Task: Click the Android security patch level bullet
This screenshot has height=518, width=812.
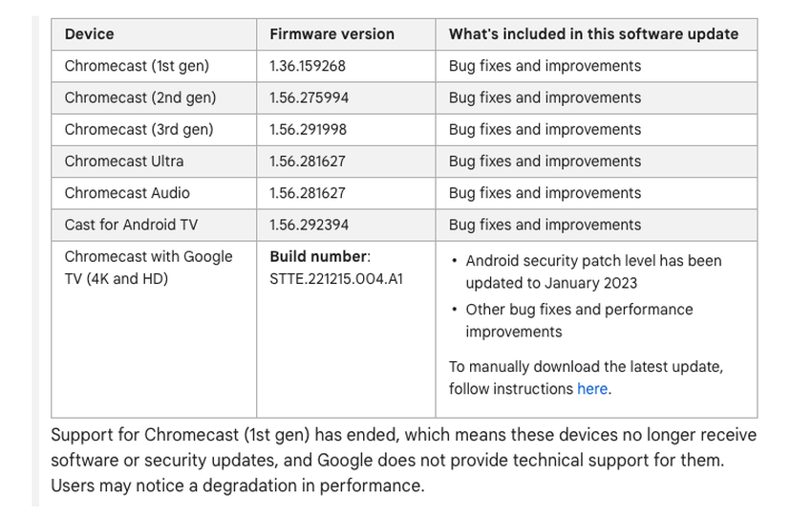Action: (x=593, y=271)
